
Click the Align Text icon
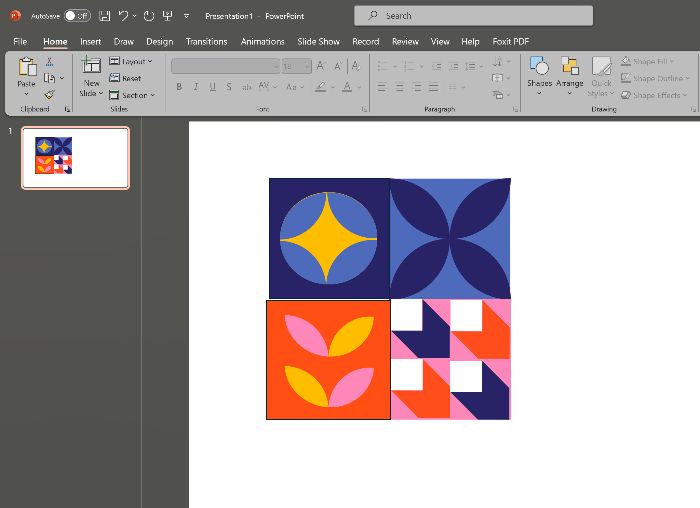(x=497, y=78)
